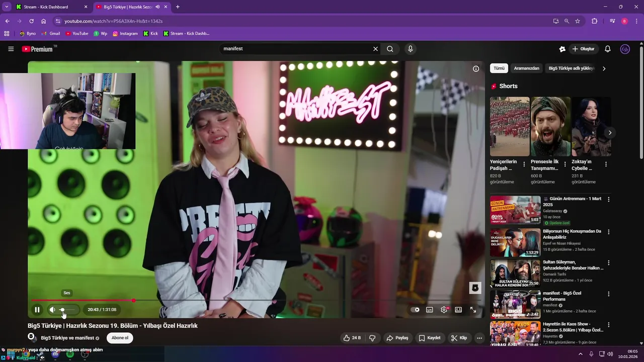Open the media control icon in toolbar
This screenshot has width=644, height=362.
(x=612, y=21)
